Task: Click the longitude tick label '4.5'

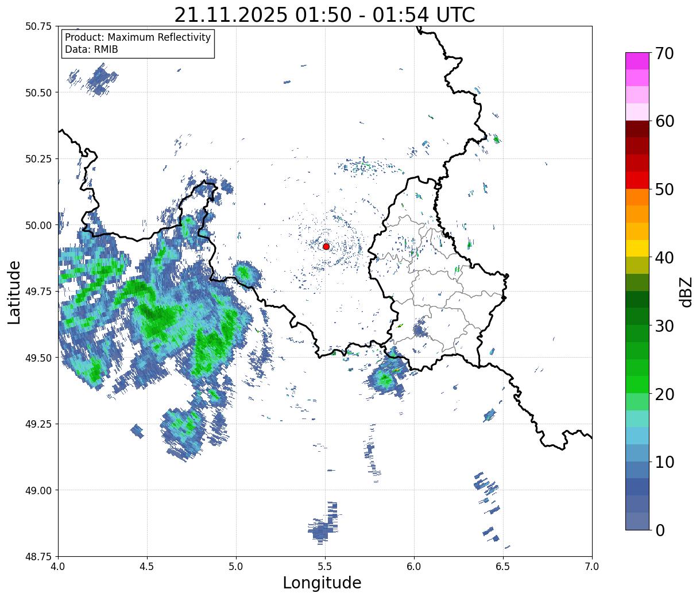Action: (148, 567)
